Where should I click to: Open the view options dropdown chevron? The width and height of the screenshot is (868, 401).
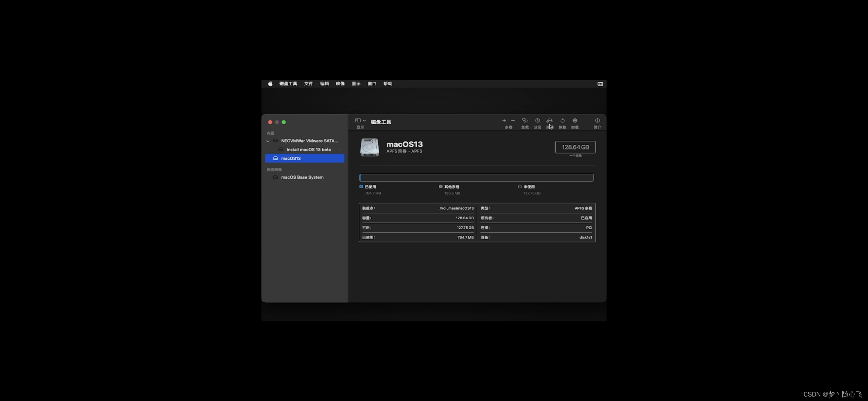364,121
